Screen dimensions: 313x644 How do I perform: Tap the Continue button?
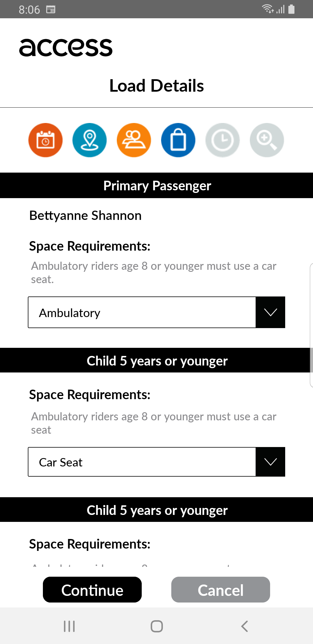click(92, 590)
